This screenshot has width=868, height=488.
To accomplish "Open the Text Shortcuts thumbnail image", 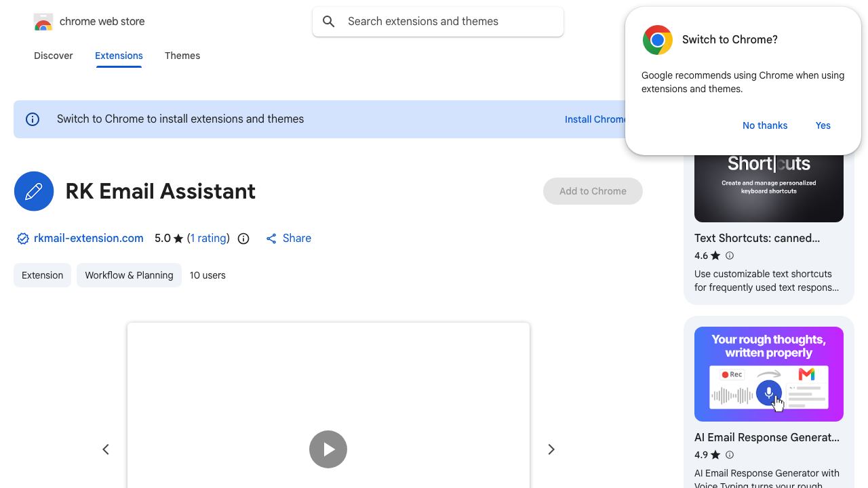I will click(x=769, y=188).
